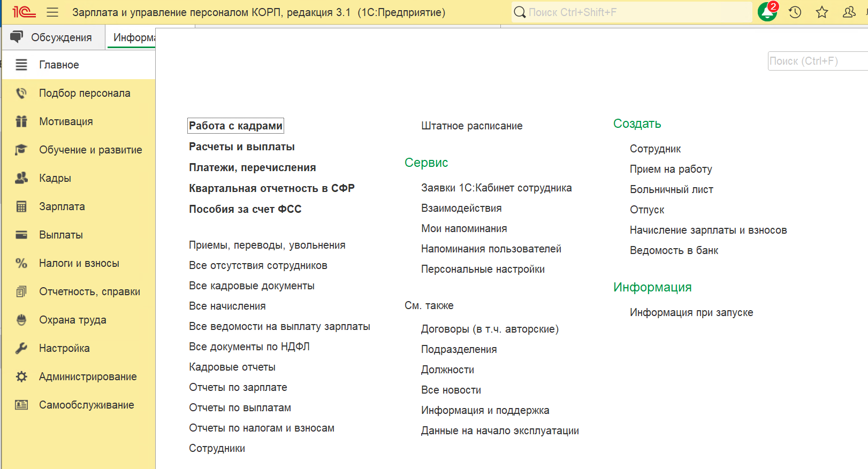Open notifications bell with badge 2

[x=767, y=12]
